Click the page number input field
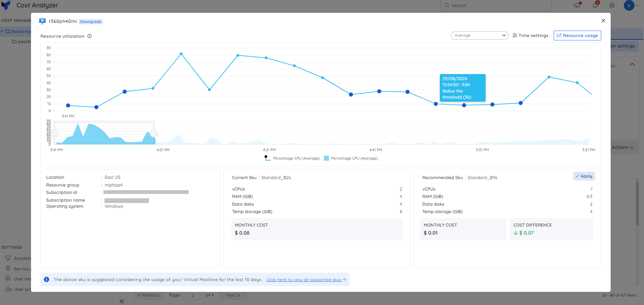 [x=193, y=295]
